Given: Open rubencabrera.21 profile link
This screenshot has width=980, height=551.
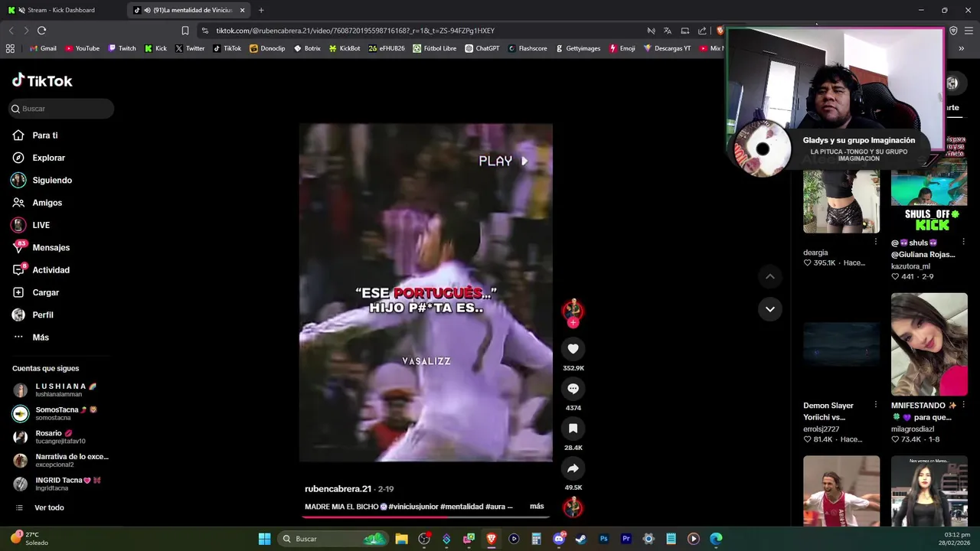Looking at the screenshot, I should coord(338,489).
